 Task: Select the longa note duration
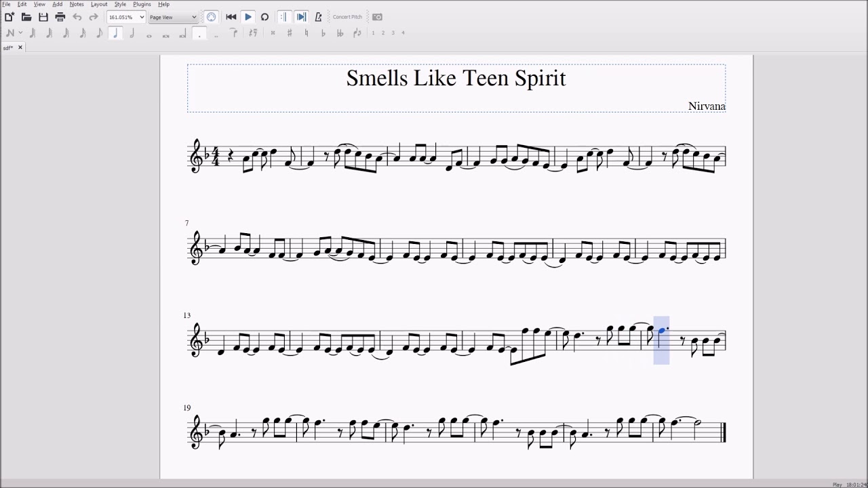183,33
